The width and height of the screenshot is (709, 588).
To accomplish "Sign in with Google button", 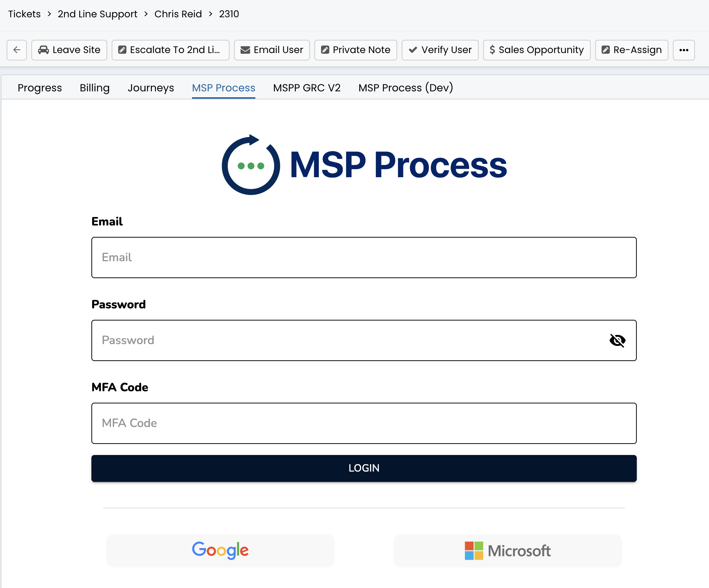I will pos(220,550).
